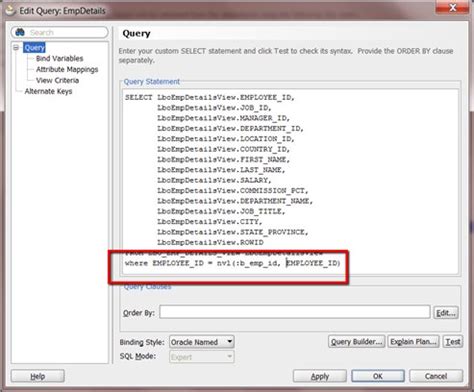Confirm with the OK button
The image size is (474, 392).
click(x=378, y=376)
